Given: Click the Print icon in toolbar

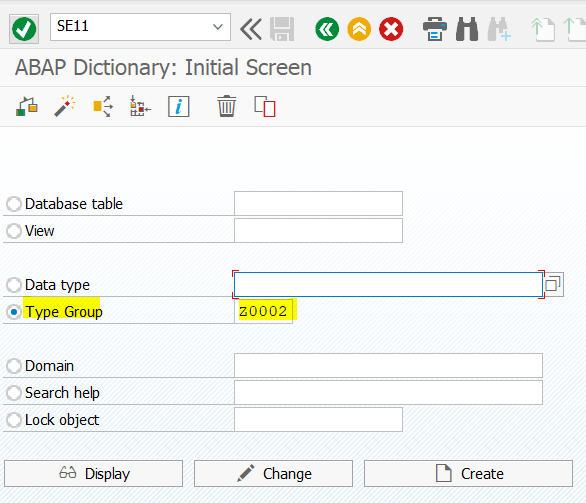Looking at the screenshot, I should (x=435, y=29).
